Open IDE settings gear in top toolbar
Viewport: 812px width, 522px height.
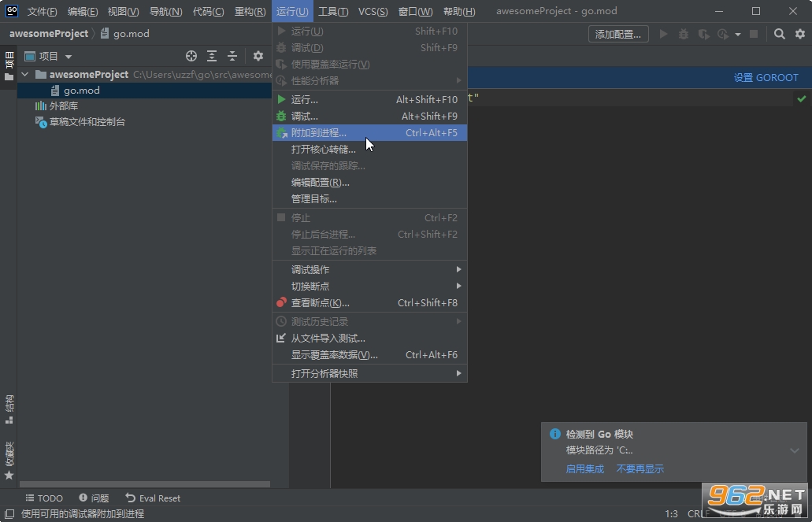799,34
